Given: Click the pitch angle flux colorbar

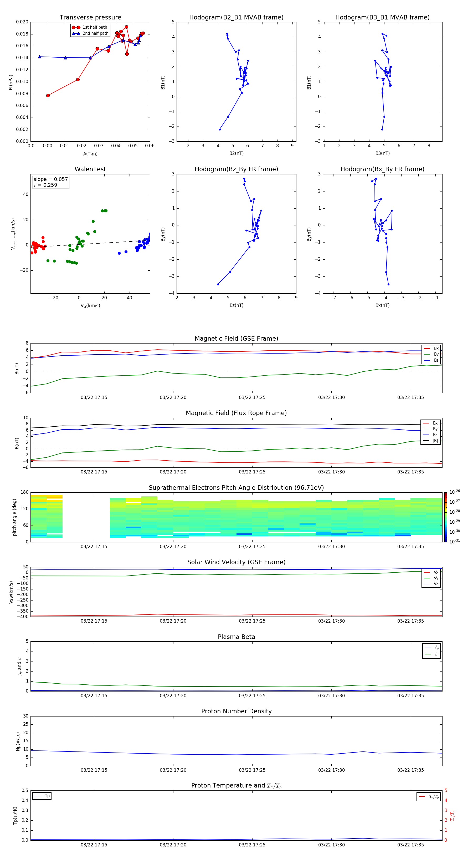Looking at the screenshot, I should click(x=445, y=517).
